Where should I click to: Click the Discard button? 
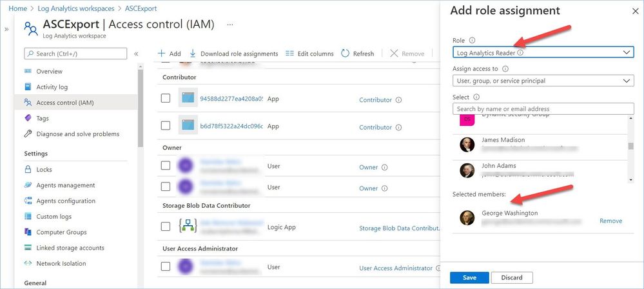[512, 277]
